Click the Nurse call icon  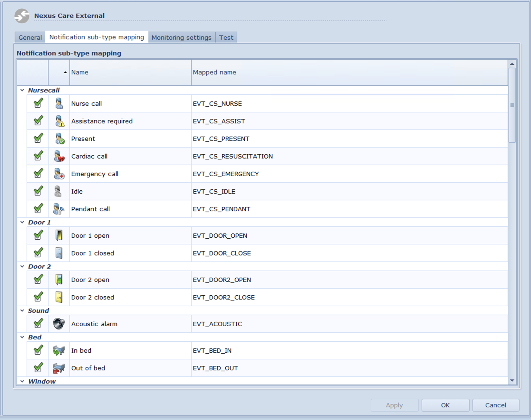59,103
